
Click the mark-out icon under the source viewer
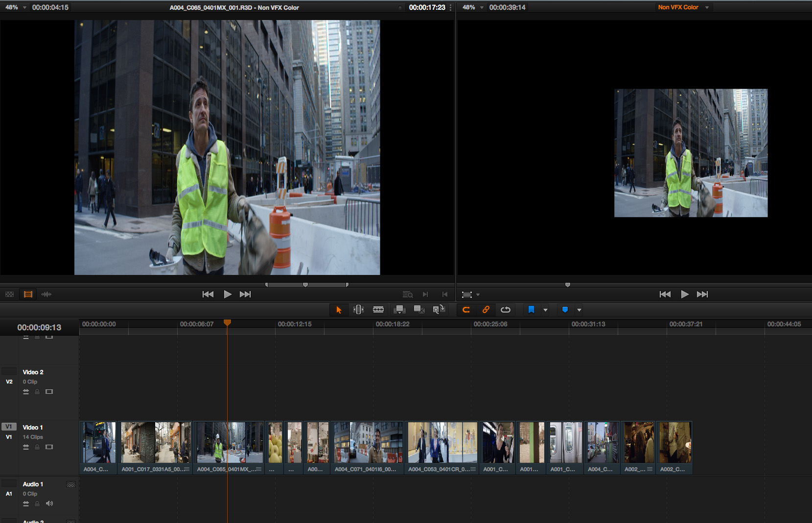445,295
